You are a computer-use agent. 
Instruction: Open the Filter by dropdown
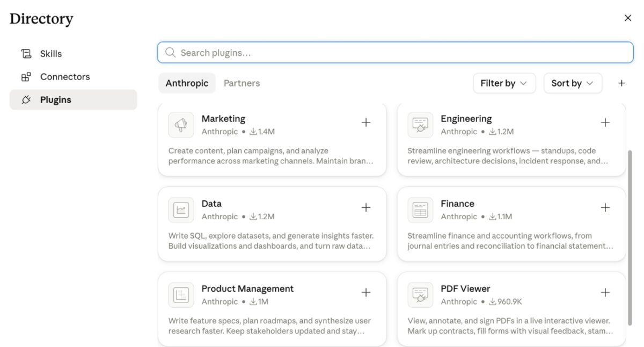pos(504,83)
